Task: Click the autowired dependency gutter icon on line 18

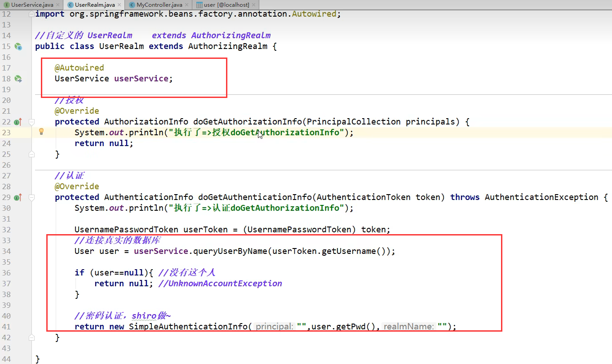Action: click(18, 79)
